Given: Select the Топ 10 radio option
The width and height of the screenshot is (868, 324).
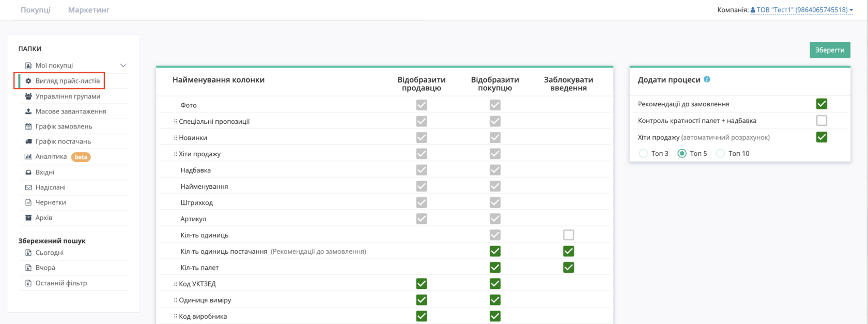Looking at the screenshot, I should [x=720, y=153].
